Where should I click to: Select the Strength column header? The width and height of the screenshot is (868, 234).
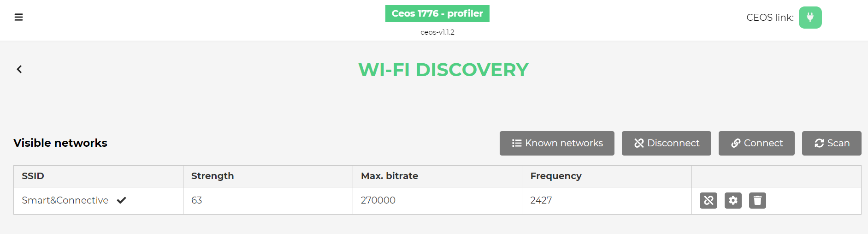(213, 176)
